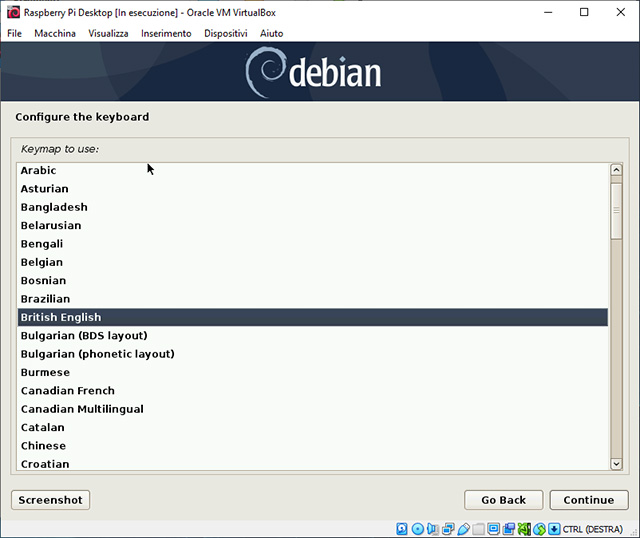Open the network adapter status icon
Screen dimensions: 640x538
pos(448,528)
